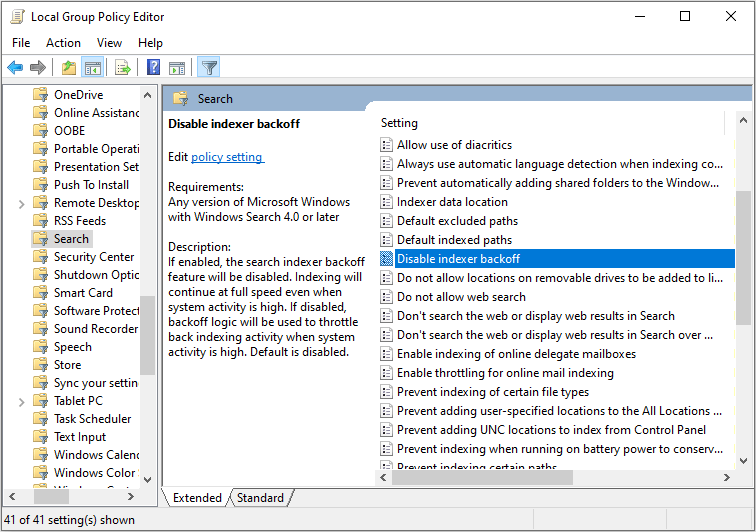Image resolution: width=756 pixels, height=532 pixels.
Task: Click the policy icon beside Indexer data location
Action: click(386, 202)
